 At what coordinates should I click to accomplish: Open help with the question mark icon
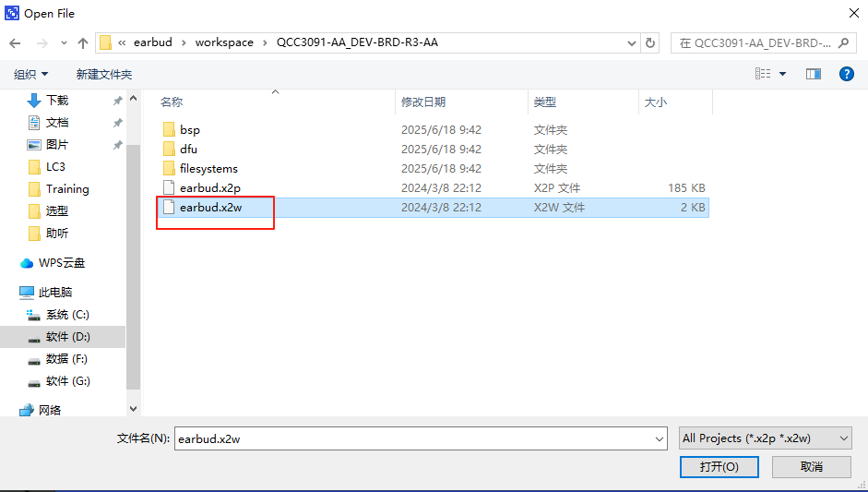[847, 74]
